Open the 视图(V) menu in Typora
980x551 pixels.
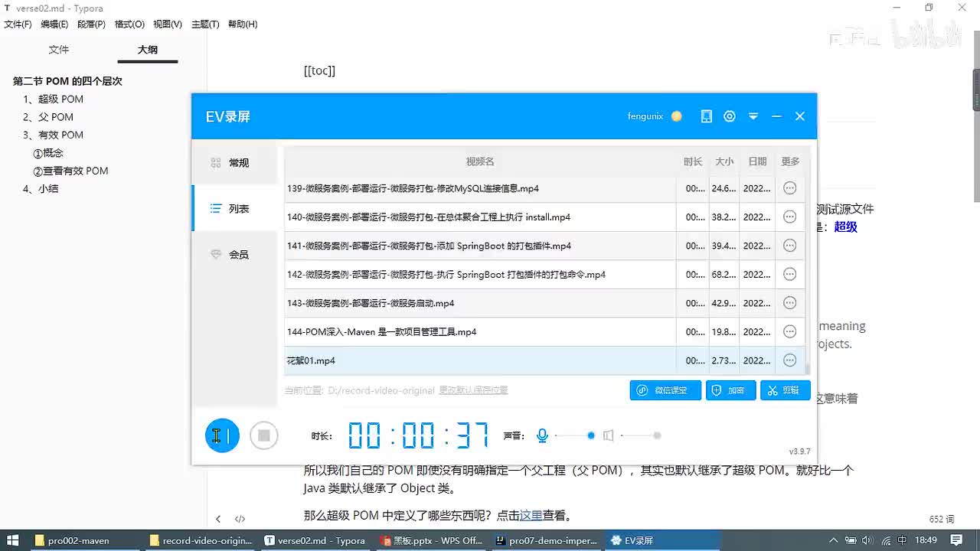(168, 24)
